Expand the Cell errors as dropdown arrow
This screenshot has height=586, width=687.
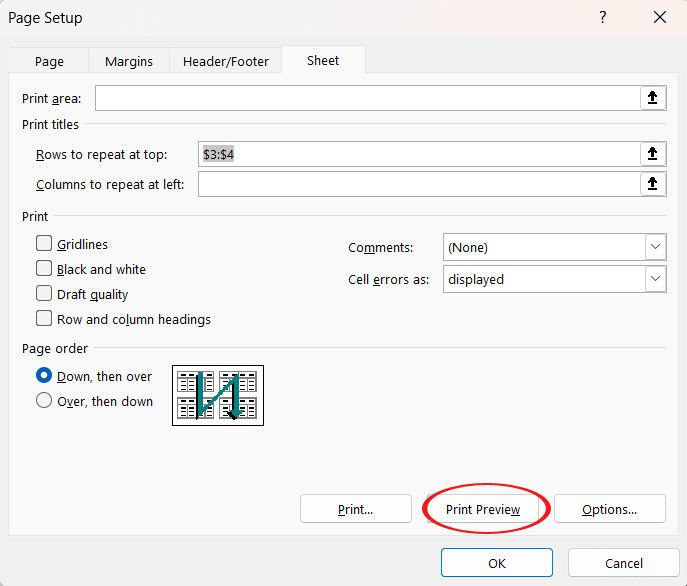[x=655, y=279]
